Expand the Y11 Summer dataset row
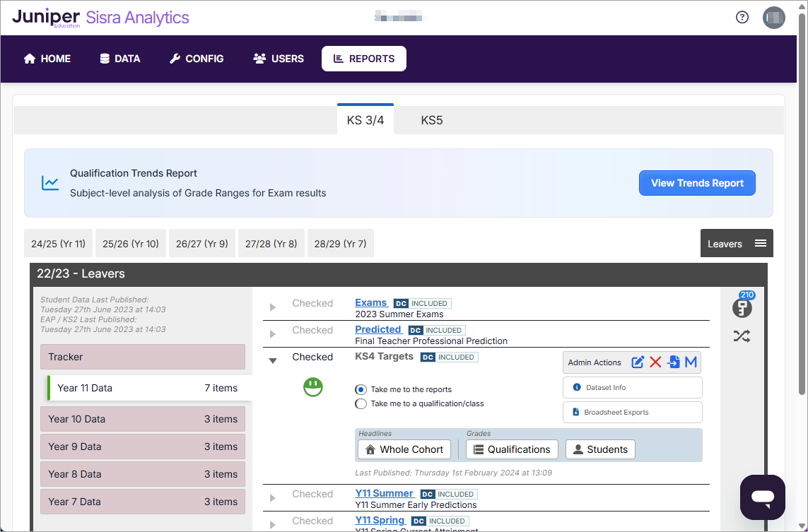808x532 pixels. point(273,498)
